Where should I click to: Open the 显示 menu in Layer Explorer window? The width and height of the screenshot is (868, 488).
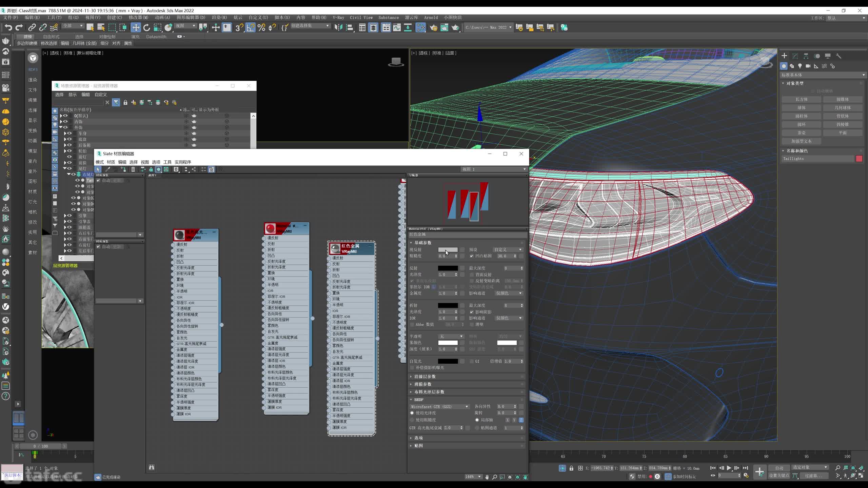[73, 95]
